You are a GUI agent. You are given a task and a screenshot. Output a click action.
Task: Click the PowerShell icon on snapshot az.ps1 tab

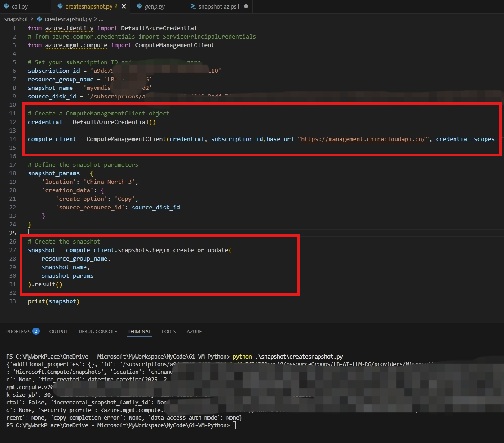[x=192, y=7]
